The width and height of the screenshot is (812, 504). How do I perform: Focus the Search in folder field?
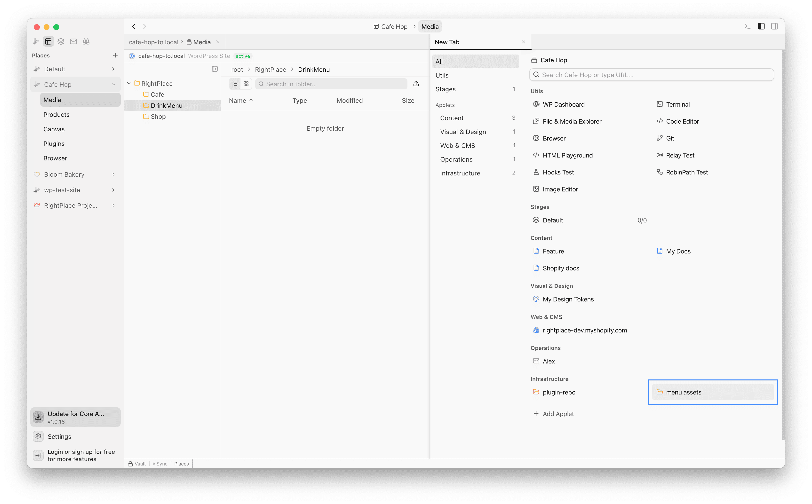(x=331, y=84)
